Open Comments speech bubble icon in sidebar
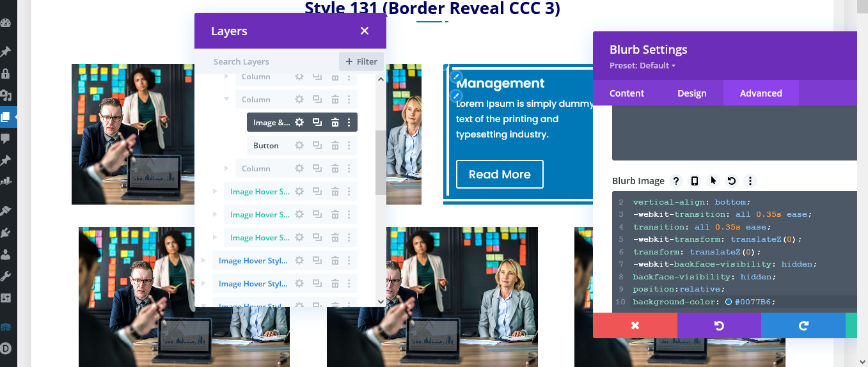The image size is (868, 367). click(6, 138)
